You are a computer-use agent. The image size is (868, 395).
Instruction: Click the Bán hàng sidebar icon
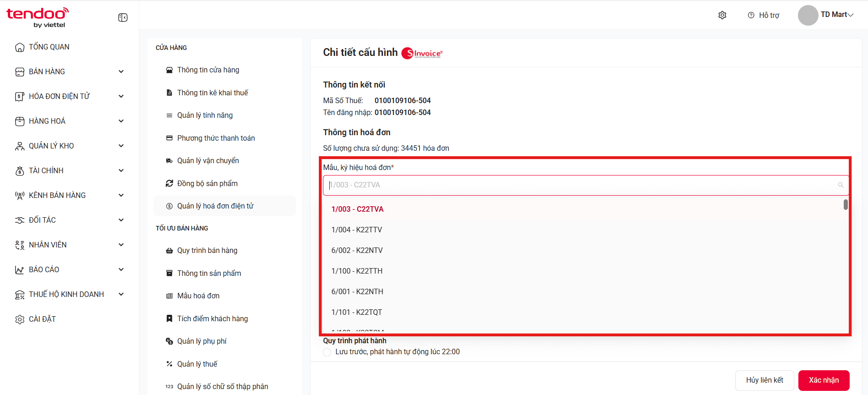[x=20, y=72]
